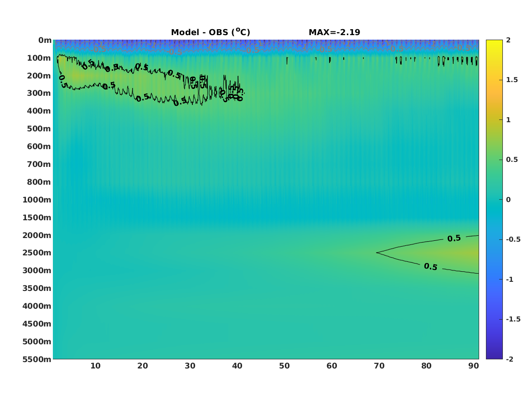Select the '700m' depth axis label
The width and height of the screenshot is (532, 399).
[x=39, y=164]
